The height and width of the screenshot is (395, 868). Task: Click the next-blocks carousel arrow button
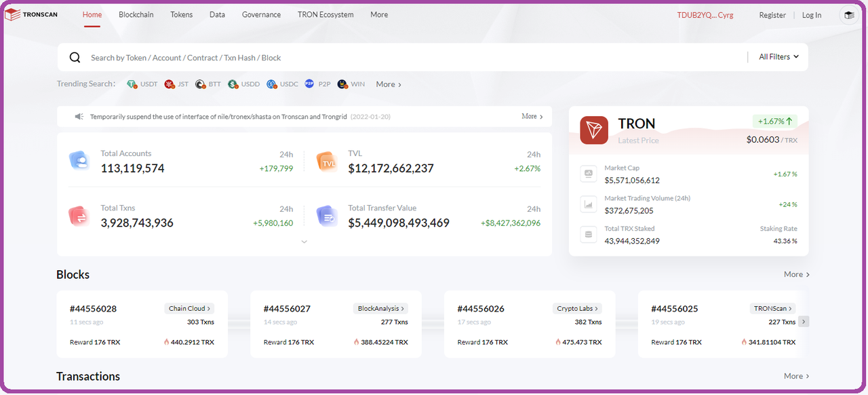point(803,321)
